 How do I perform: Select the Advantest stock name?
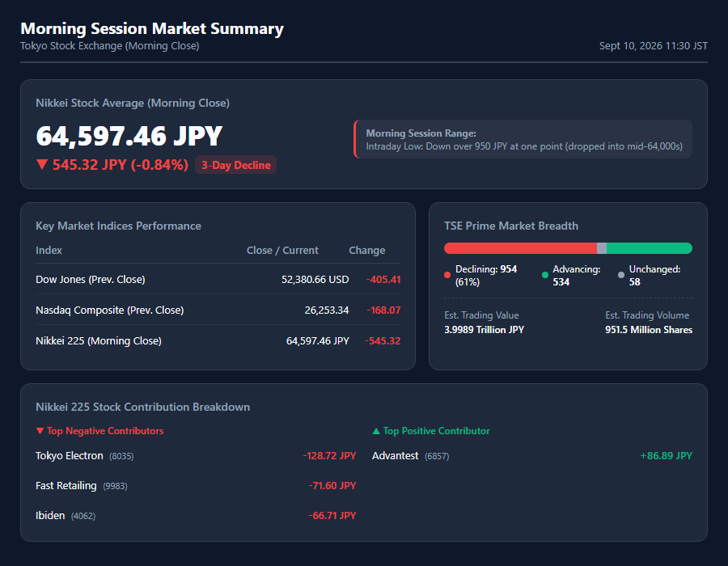(395, 456)
